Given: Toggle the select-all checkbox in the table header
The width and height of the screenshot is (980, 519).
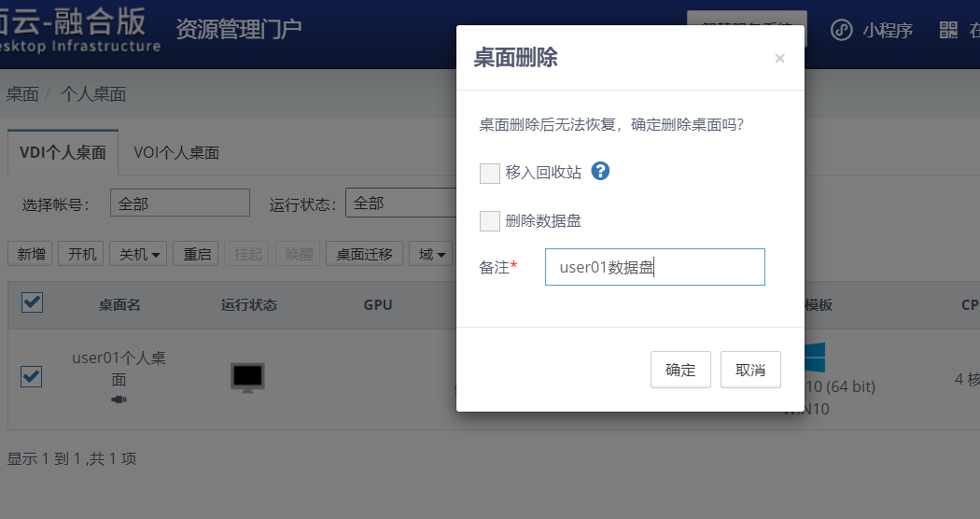Looking at the screenshot, I should click(x=32, y=302).
